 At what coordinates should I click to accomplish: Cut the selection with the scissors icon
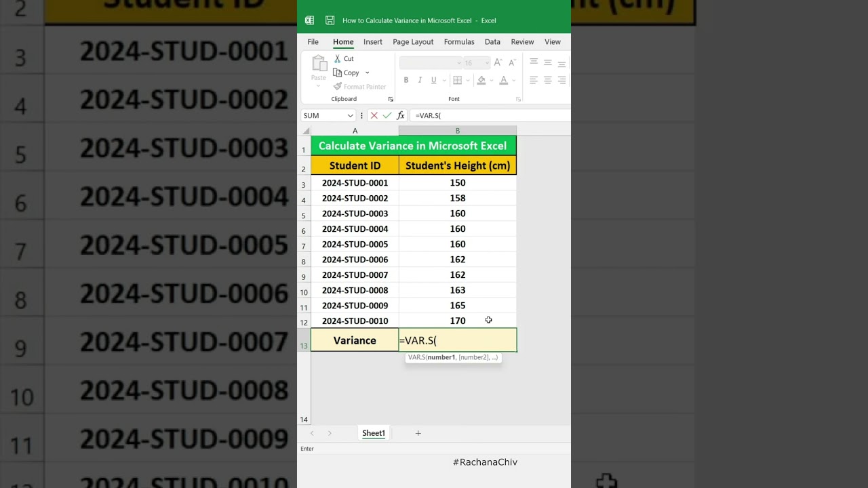click(338, 59)
